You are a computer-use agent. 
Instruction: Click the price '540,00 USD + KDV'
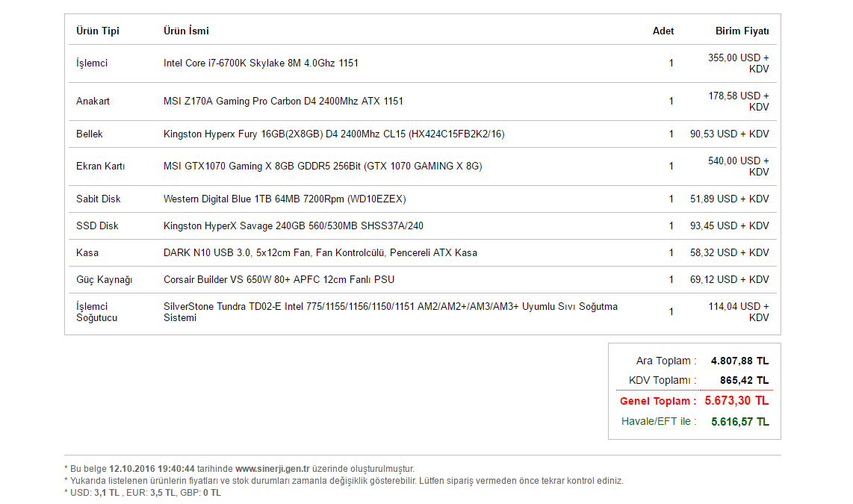pyautogui.click(x=738, y=166)
